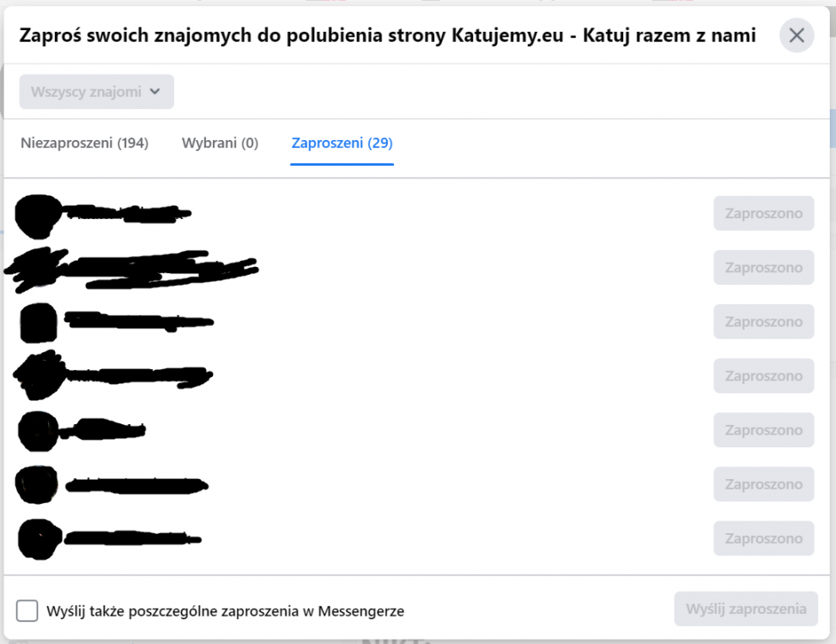Viewport: 836px width, 644px height.
Task: Close the invite friends dialog
Action: [797, 35]
